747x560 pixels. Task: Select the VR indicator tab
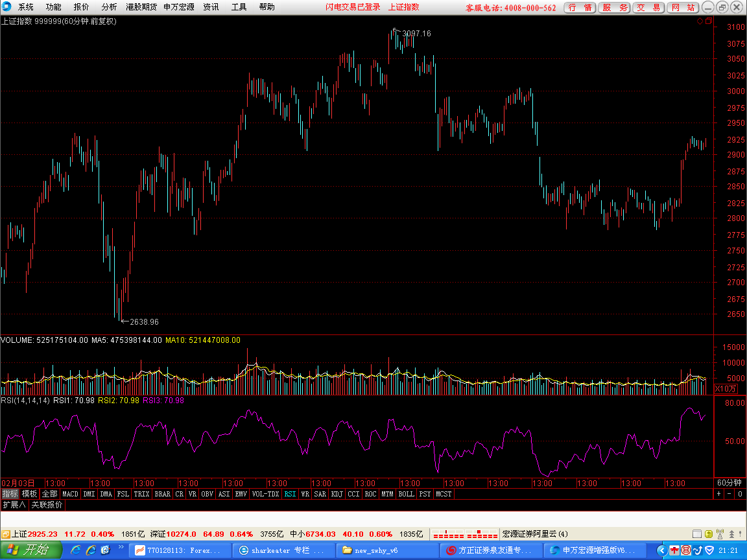193,494
